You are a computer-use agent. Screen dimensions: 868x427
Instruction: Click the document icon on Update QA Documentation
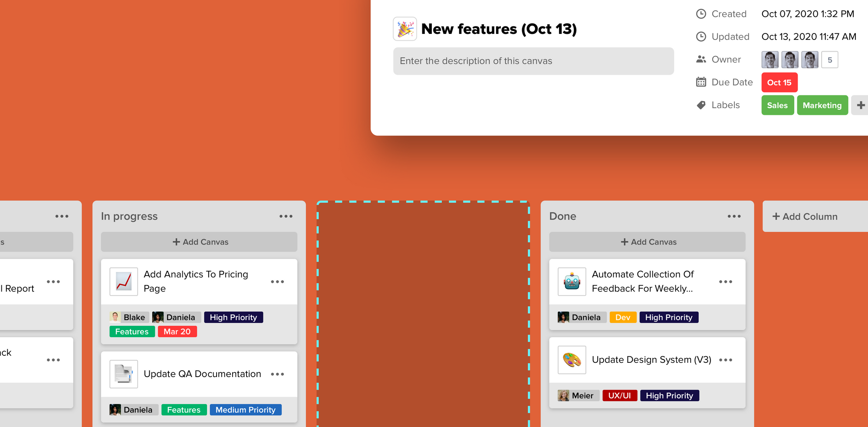click(124, 374)
